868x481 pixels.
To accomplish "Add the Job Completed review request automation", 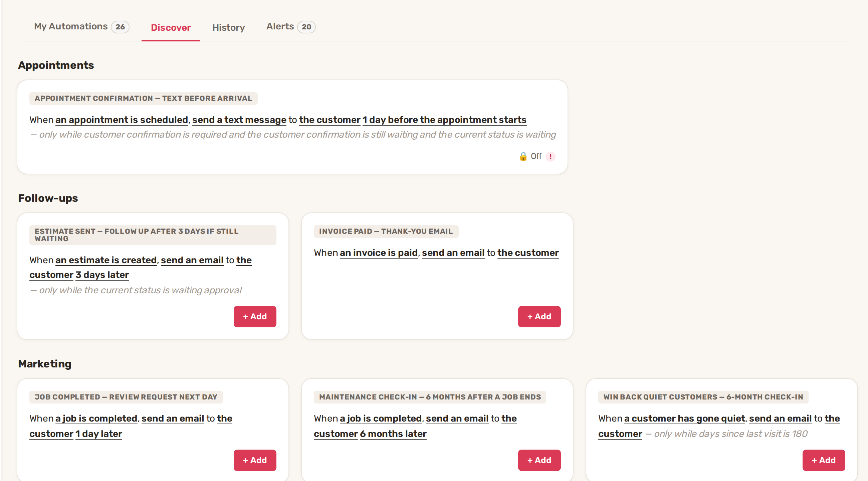I will [x=255, y=460].
